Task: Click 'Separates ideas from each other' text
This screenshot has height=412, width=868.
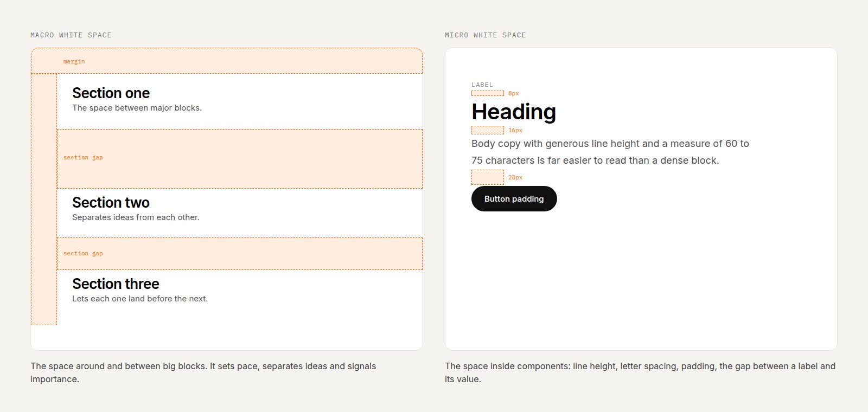Action: click(x=136, y=217)
